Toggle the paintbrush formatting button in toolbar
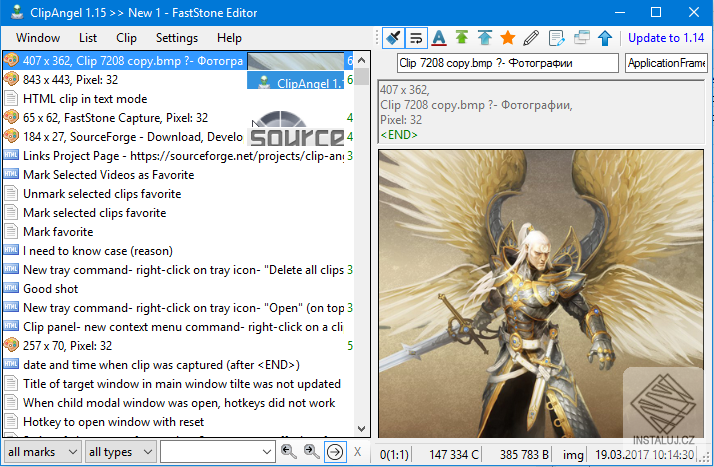This screenshot has height=467, width=714. [x=393, y=38]
